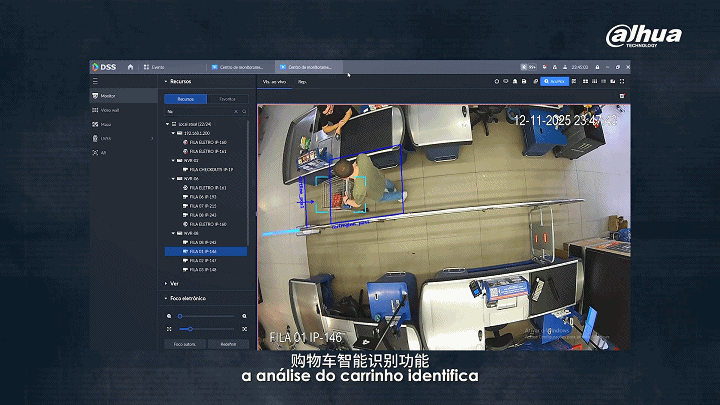Click the fullscreen icon in video toolbar

coord(622,81)
